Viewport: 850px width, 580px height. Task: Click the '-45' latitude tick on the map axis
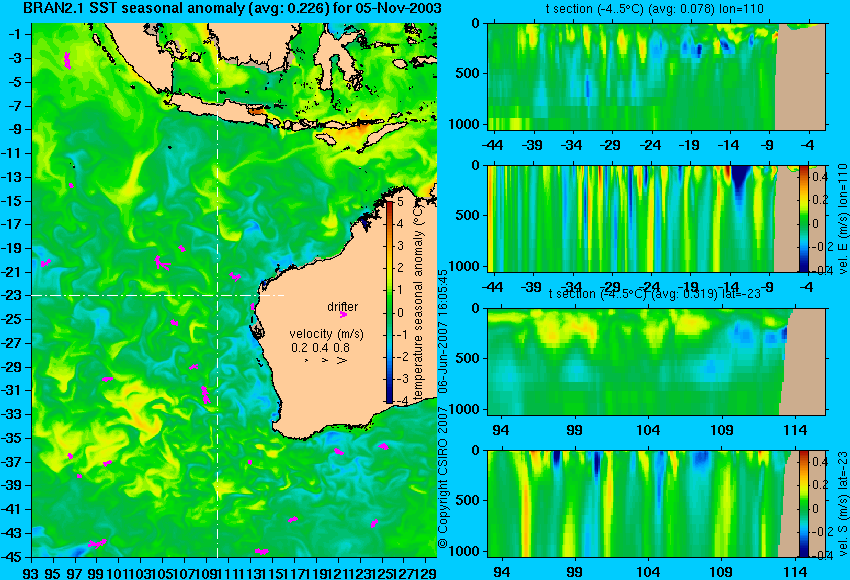tap(12, 557)
